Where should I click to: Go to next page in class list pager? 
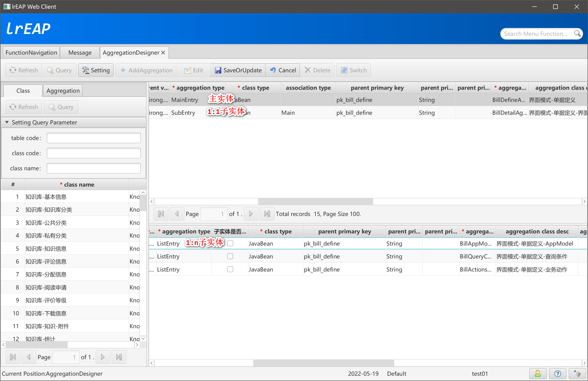click(x=103, y=357)
